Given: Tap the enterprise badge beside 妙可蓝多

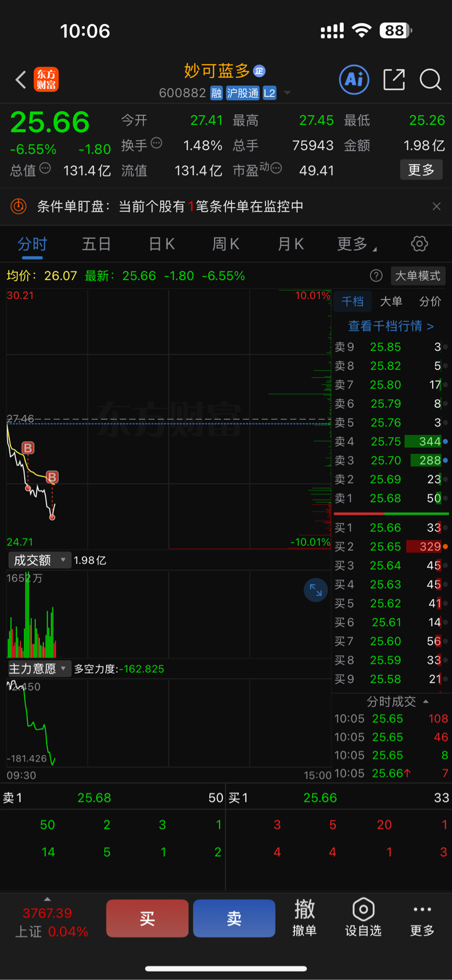Looking at the screenshot, I should click(260, 71).
